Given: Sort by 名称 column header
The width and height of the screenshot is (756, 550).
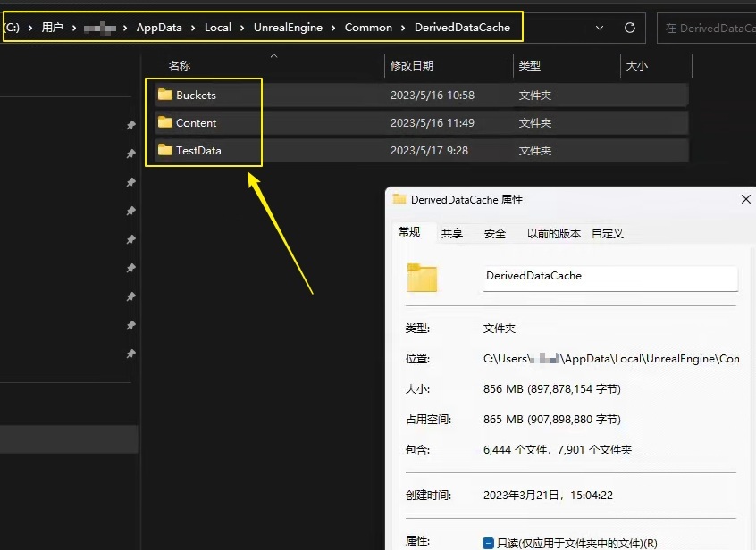Looking at the screenshot, I should pyautogui.click(x=180, y=65).
